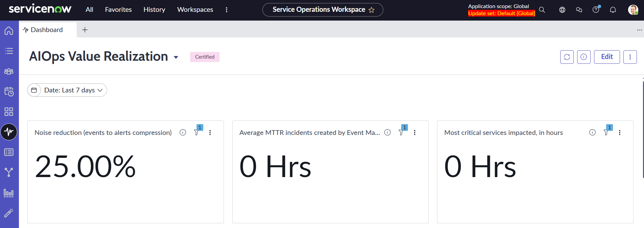This screenshot has width=644, height=228.
Task: Open tab bar overflow ellipsis
Action: pos(640,30)
